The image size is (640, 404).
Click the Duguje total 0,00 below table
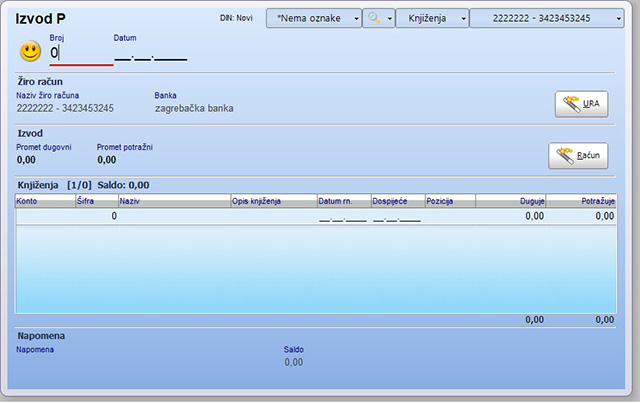[534, 320]
